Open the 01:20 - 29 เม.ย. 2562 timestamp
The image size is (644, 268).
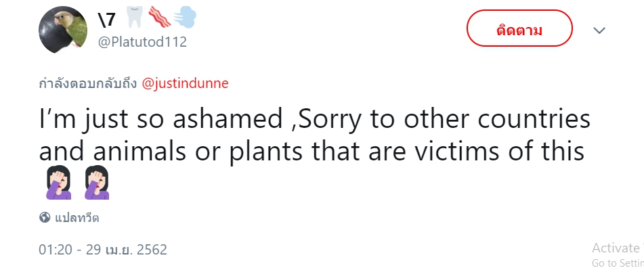pos(103,250)
